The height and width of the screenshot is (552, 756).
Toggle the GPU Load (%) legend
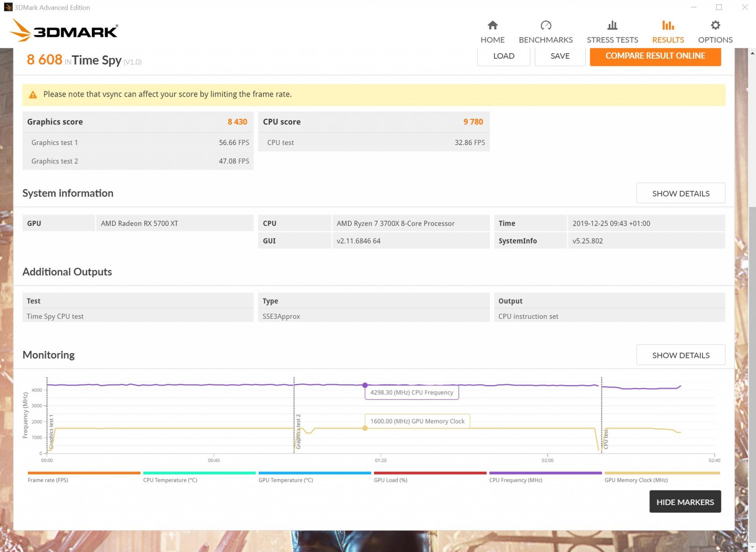391,480
